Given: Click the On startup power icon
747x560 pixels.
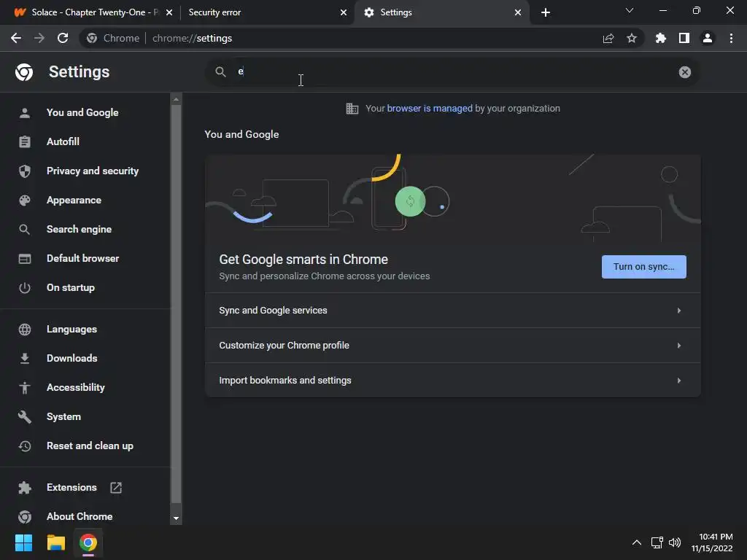Looking at the screenshot, I should pyautogui.click(x=25, y=287).
